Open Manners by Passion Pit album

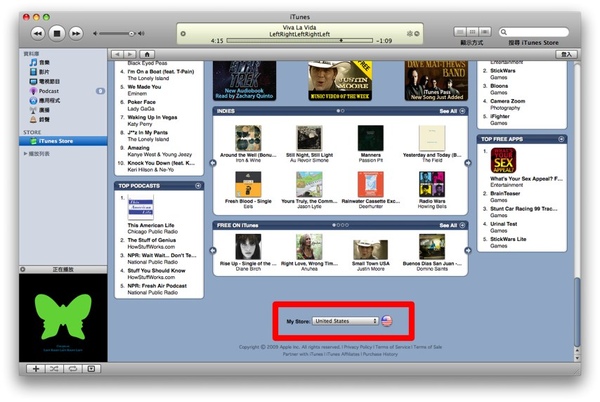(370, 138)
